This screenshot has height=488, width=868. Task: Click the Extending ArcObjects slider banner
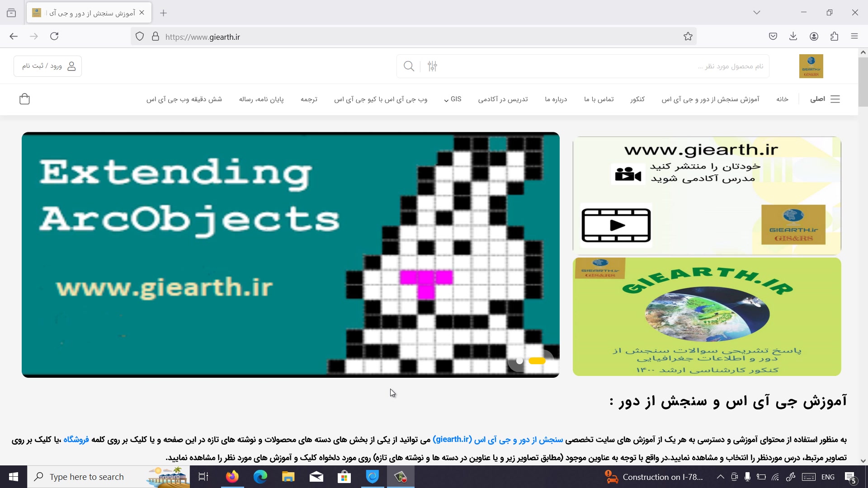coord(291,255)
